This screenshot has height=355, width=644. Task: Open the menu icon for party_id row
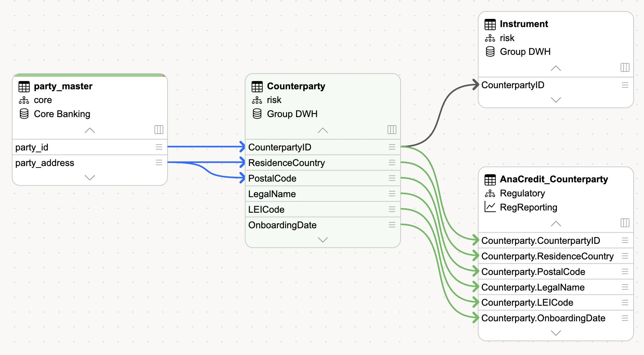coord(159,147)
